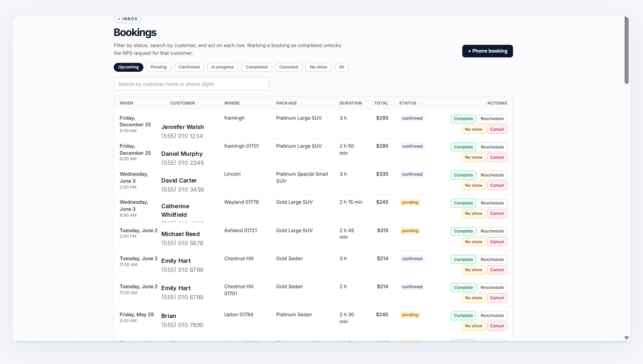Click customer name Catherine Whitfield

pyautogui.click(x=175, y=210)
